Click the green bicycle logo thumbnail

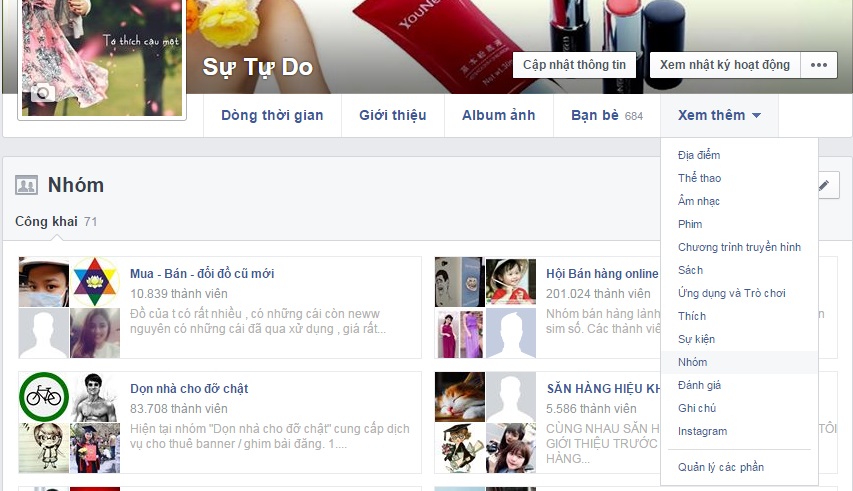point(44,397)
